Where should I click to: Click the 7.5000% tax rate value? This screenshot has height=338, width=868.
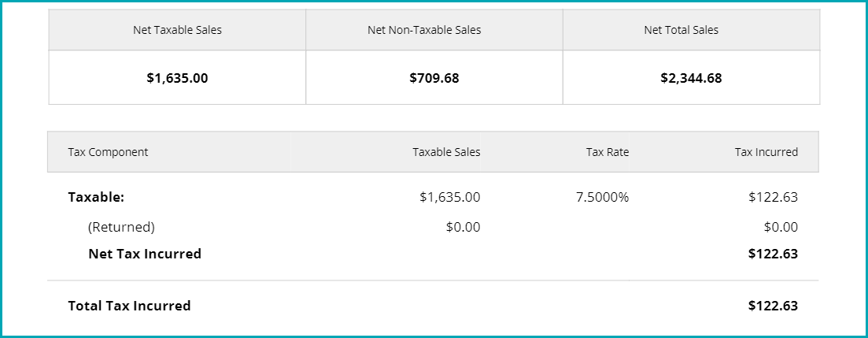(x=602, y=197)
